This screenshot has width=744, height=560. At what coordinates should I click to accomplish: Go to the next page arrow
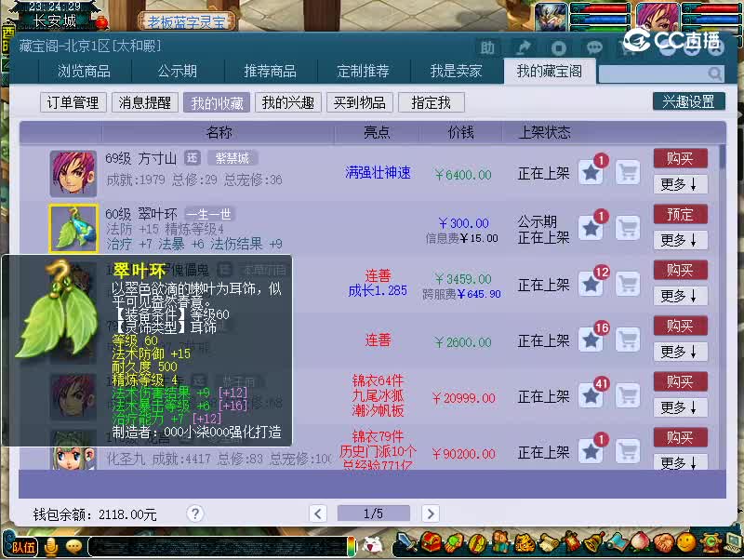point(431,513)
